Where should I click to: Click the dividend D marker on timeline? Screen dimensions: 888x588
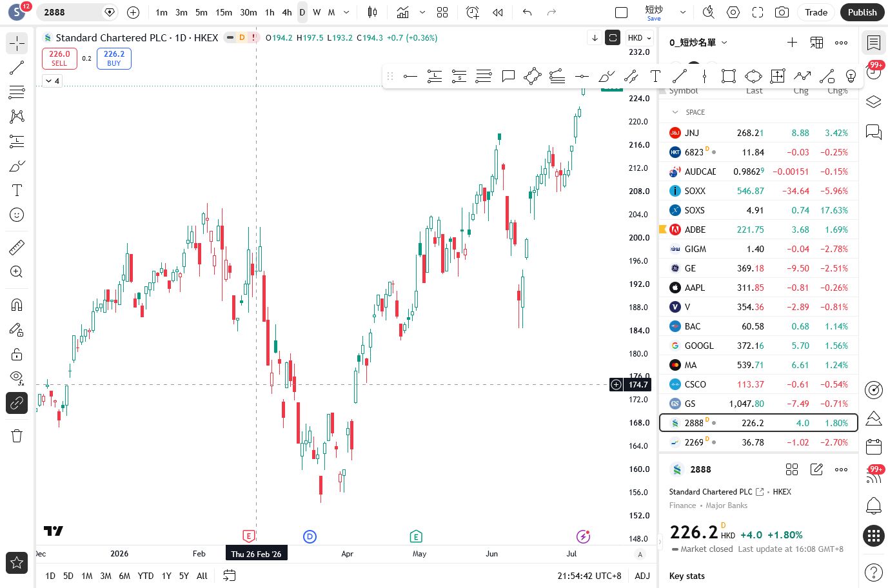(x=310, y=536)
